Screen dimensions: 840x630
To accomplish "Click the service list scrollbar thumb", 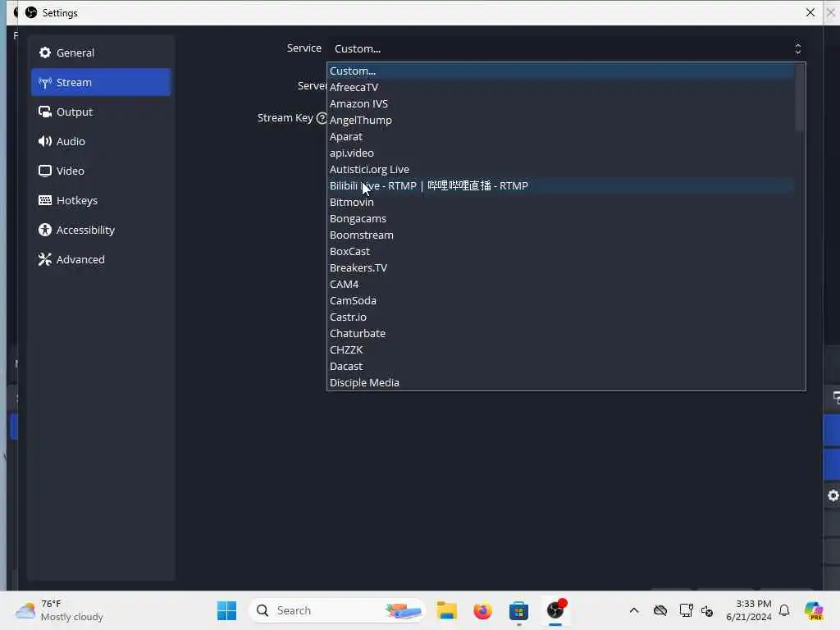I will [800, 98].
